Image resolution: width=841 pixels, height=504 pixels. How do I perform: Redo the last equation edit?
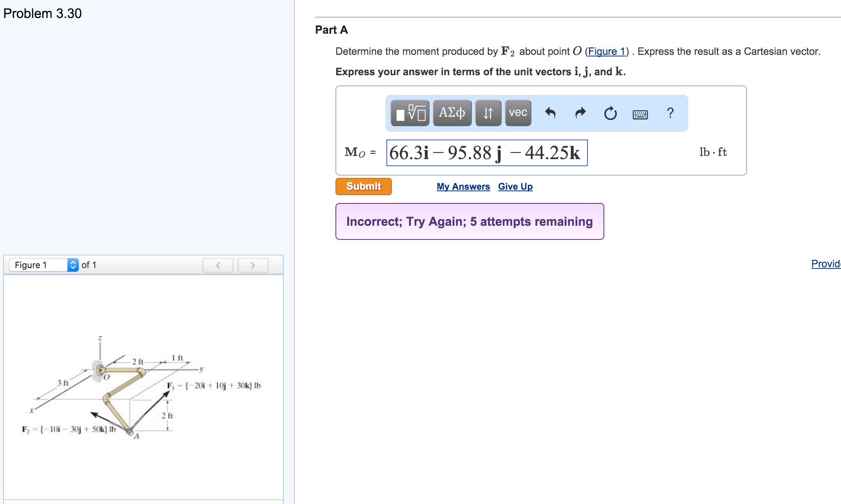click(x=580, y=113)
